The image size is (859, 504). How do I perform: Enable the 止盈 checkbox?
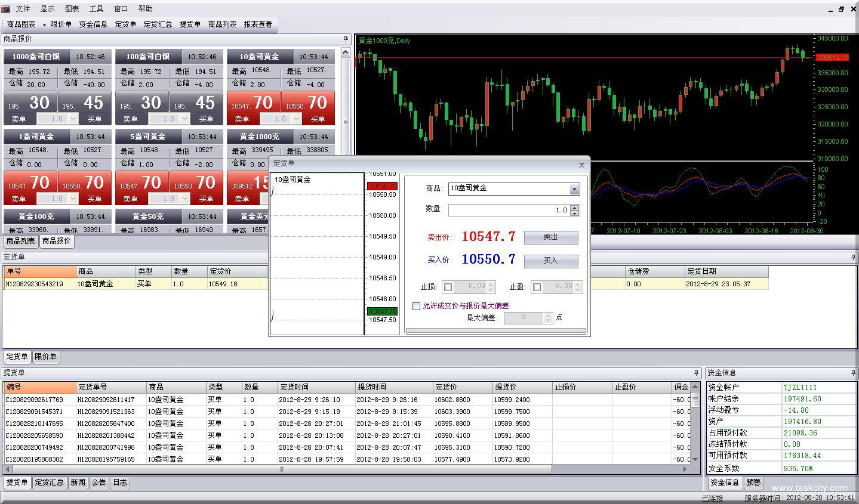pyautogui.click(x=537, y=287)
